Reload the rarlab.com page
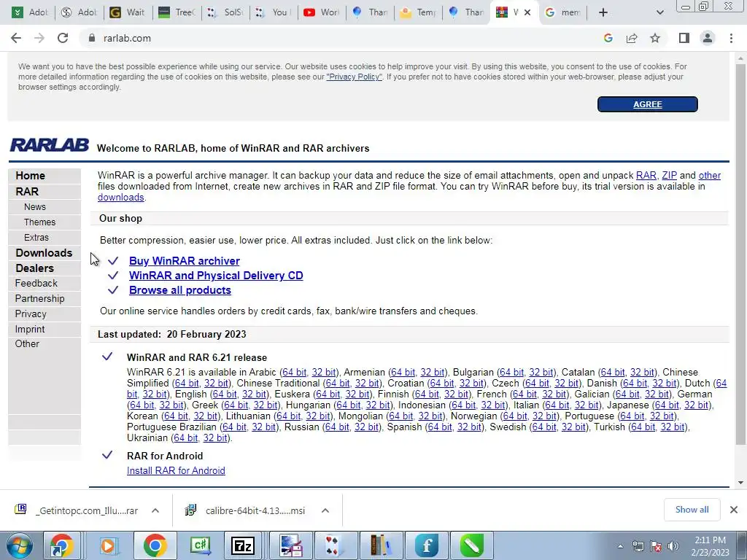 63,38
